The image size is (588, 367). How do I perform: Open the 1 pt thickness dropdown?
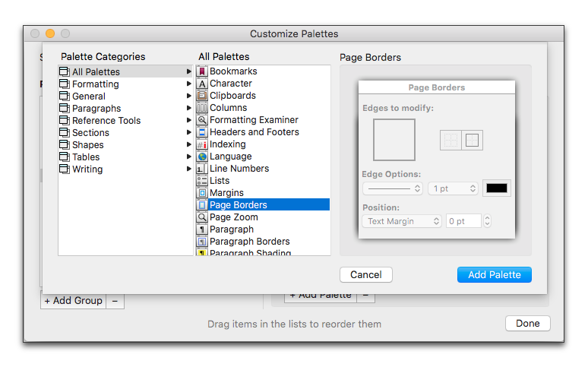pyautogui.click(x=453, y=188)
